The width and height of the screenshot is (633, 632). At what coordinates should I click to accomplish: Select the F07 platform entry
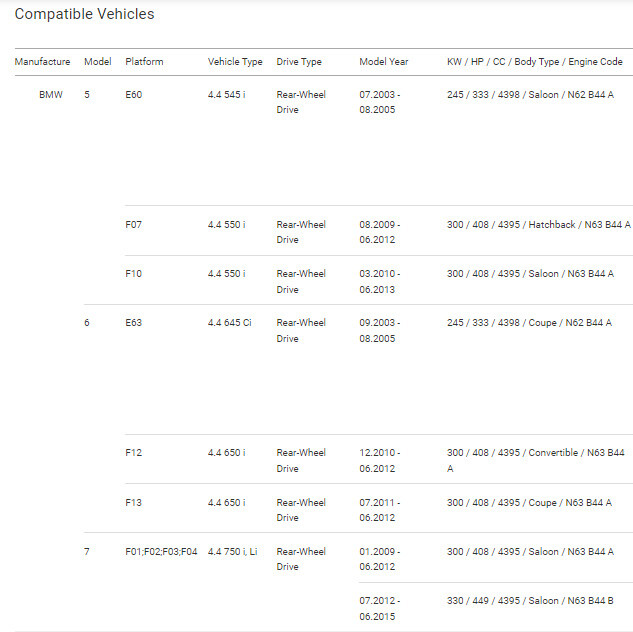134,225
